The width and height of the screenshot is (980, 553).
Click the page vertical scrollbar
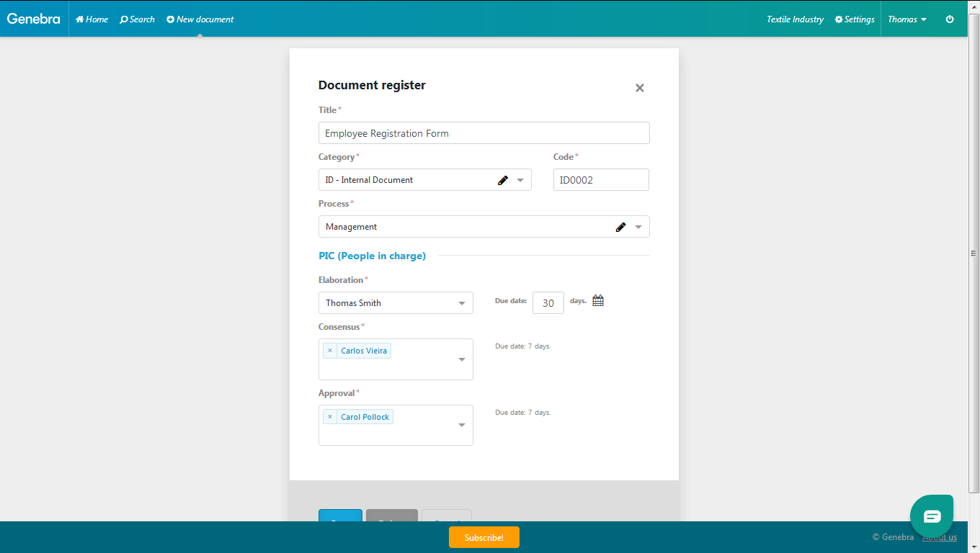[x=974, y=253]
